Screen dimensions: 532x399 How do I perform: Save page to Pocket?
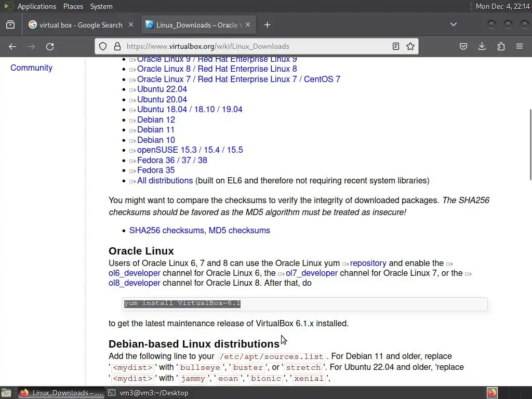463,46
